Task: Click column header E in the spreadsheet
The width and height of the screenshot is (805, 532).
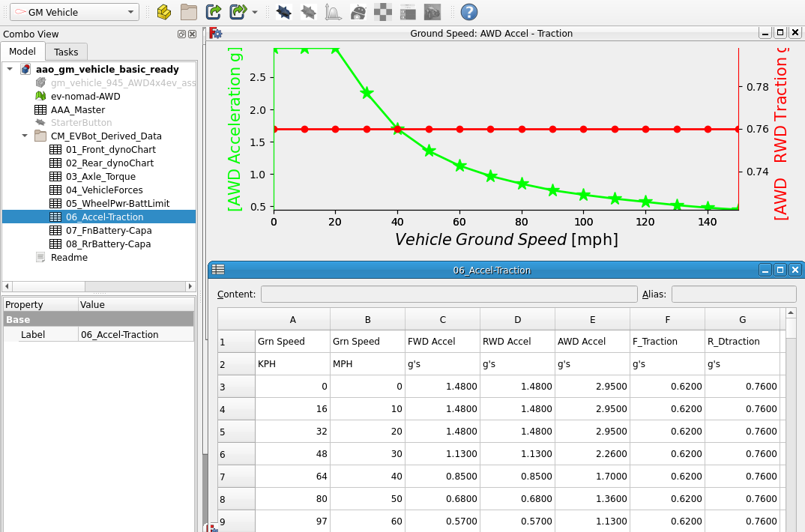Action: coord(592,320)
